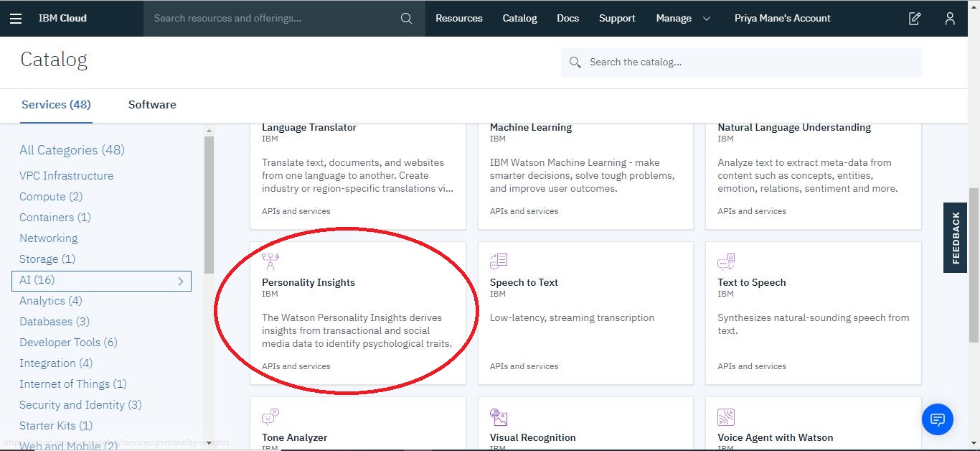Open the hamburger navigation menu

(16, 18)
